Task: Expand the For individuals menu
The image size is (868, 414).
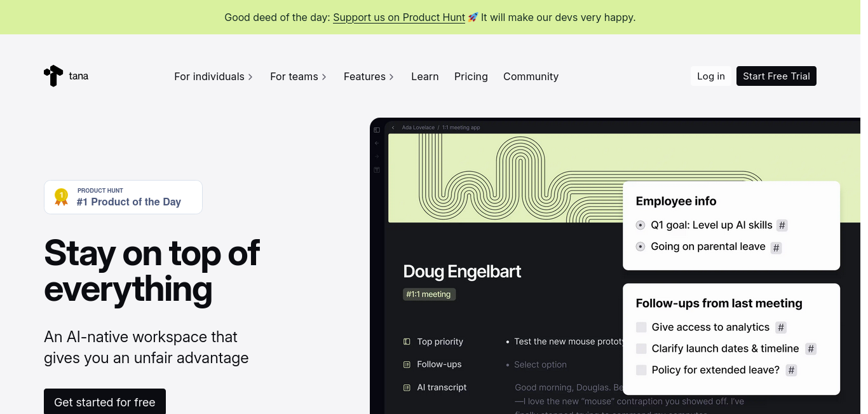Action: 214,76
